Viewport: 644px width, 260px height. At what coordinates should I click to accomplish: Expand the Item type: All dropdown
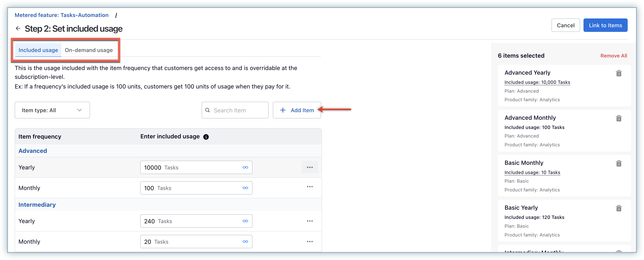tap(52, 110)
